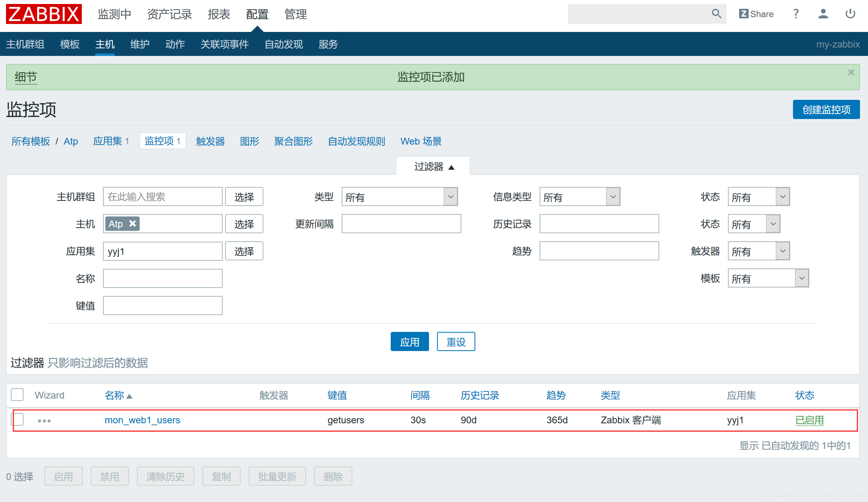Open the 信息类型 dropdown
This screenshot has height=502, width=868.
pos(580,197)
